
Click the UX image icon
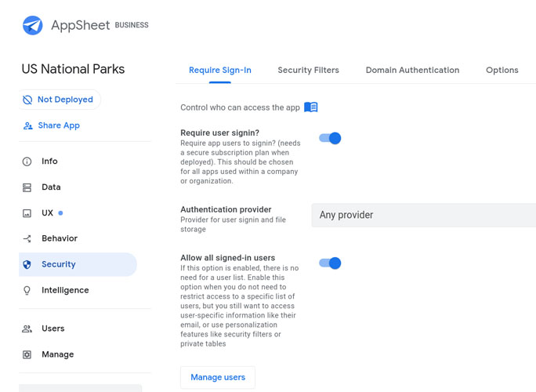pyautogui.click(x=27, y=213)
